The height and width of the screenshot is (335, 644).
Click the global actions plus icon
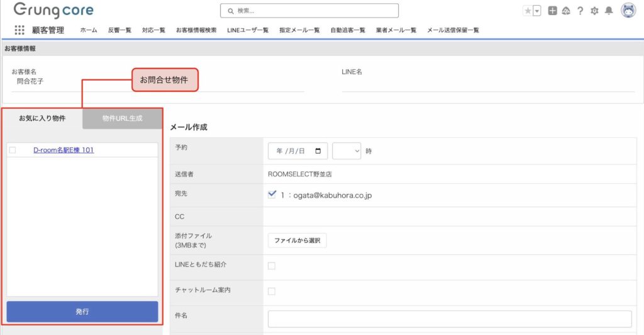pyautogui.click(x=552, y=11)
